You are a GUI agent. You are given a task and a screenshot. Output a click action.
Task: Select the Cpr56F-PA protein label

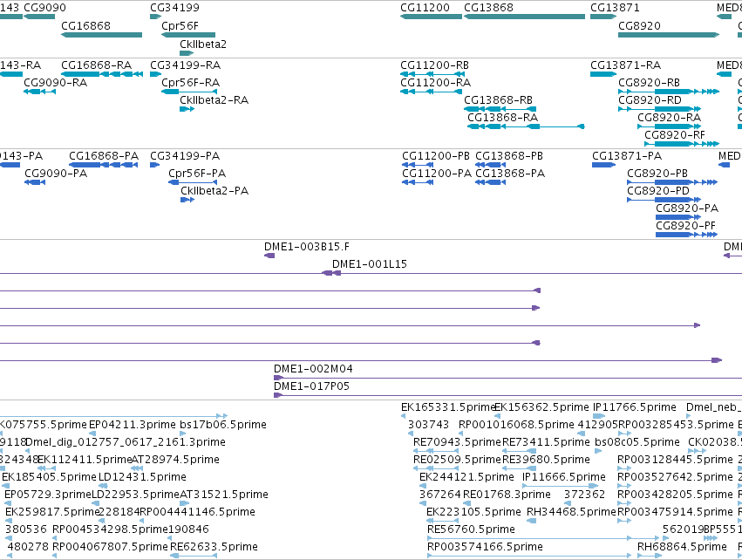tap(197, 174)
